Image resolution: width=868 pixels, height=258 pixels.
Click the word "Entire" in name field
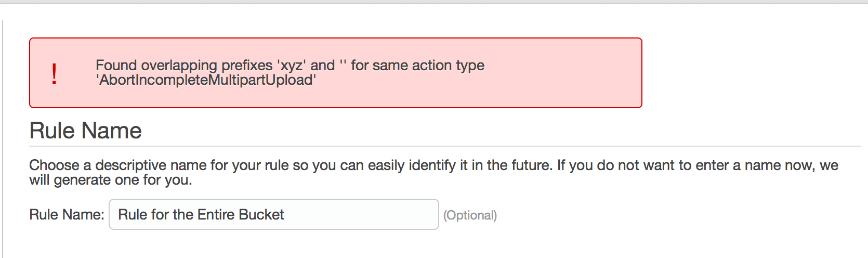point(216,215)
